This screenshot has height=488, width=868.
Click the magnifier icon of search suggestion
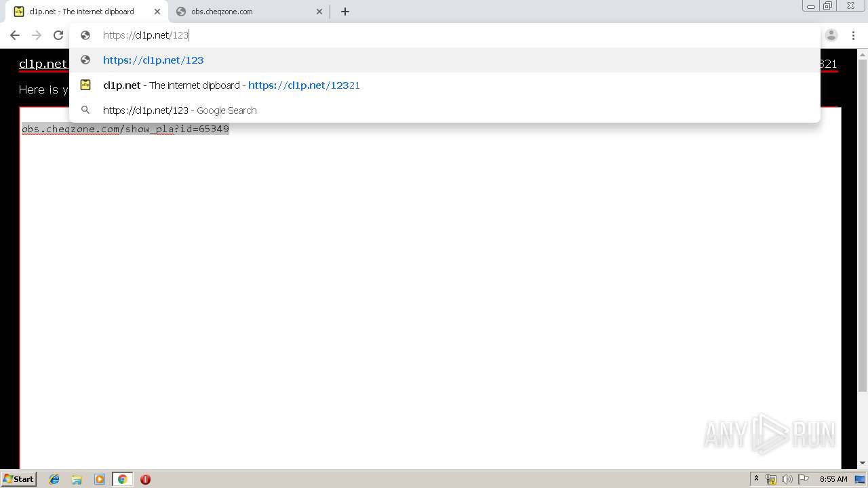85,110
